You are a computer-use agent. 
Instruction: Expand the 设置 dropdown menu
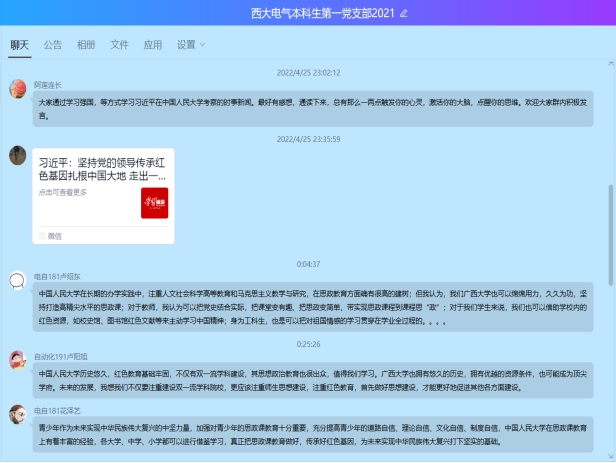click(x=186, y=45)
